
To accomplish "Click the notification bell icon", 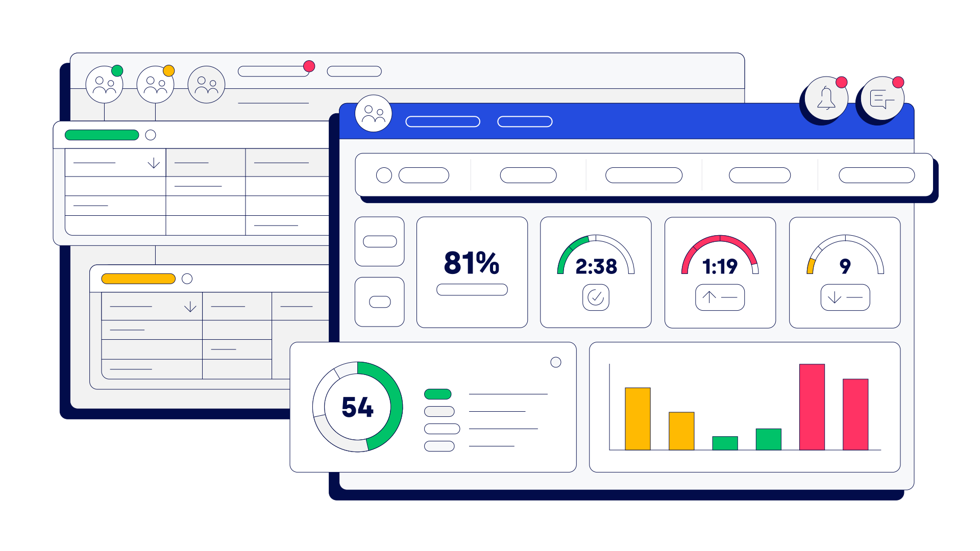I will [825, 101].
